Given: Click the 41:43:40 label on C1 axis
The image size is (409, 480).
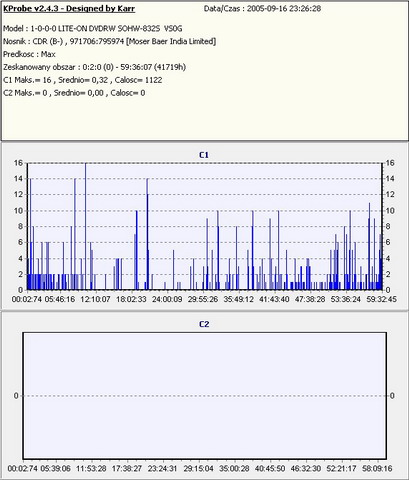Looking at the screenshot, I should click(x=274, y=299).
